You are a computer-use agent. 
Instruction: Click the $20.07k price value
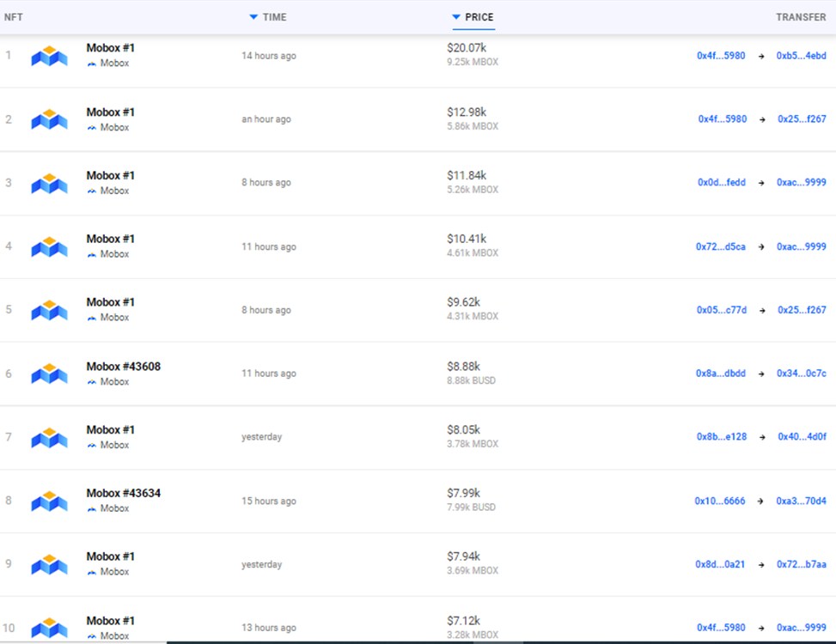coord(467,48)
